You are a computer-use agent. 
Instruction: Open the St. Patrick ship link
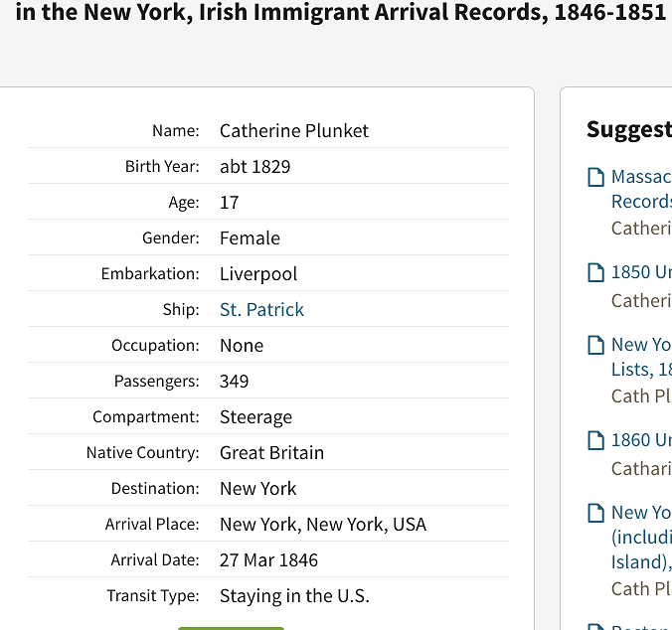pos(261,310)
